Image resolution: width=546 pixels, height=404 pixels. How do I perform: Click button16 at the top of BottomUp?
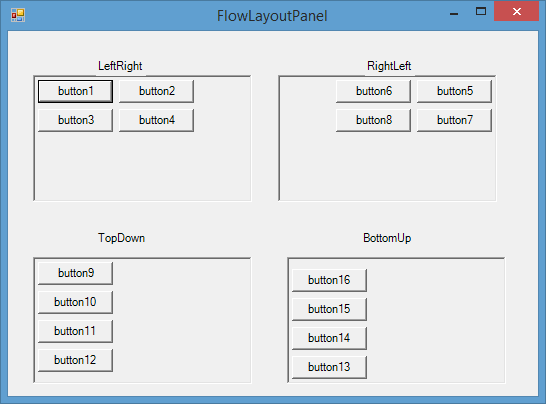[x=329, y=280]
